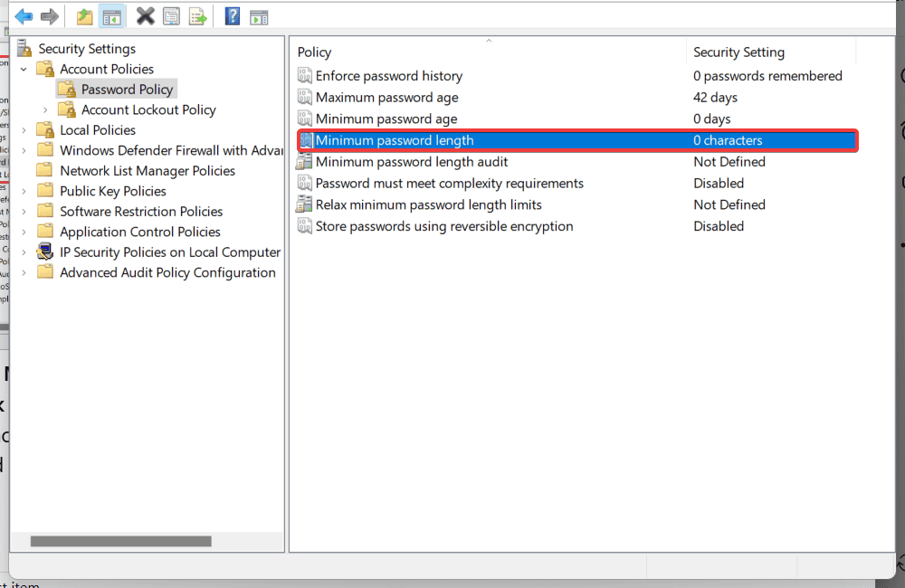Click the Minimum password length audit icon
This screenshot has height=588, width=905.
tap(304, 162)
